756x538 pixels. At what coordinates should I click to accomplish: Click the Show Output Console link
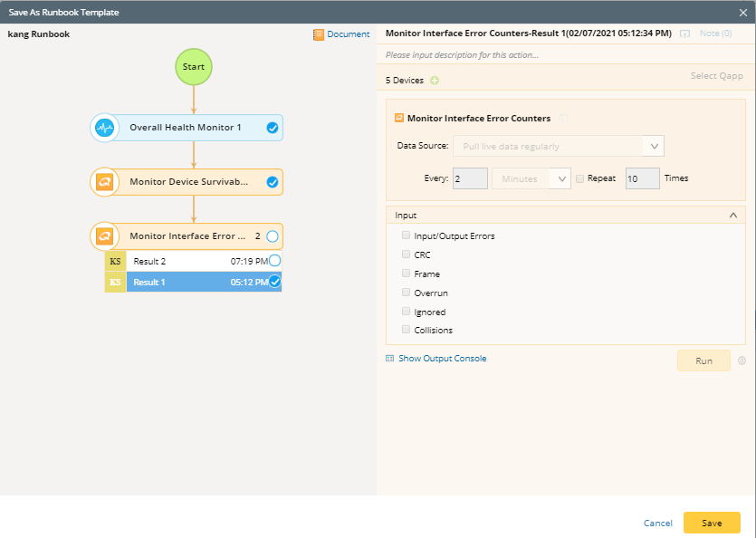click(x=443, y=358)
